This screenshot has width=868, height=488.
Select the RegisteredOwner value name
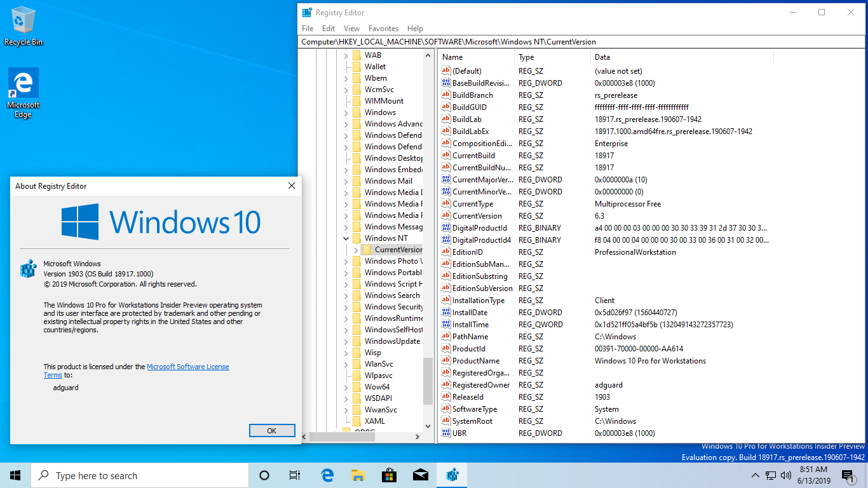click(x=481, y=385)
